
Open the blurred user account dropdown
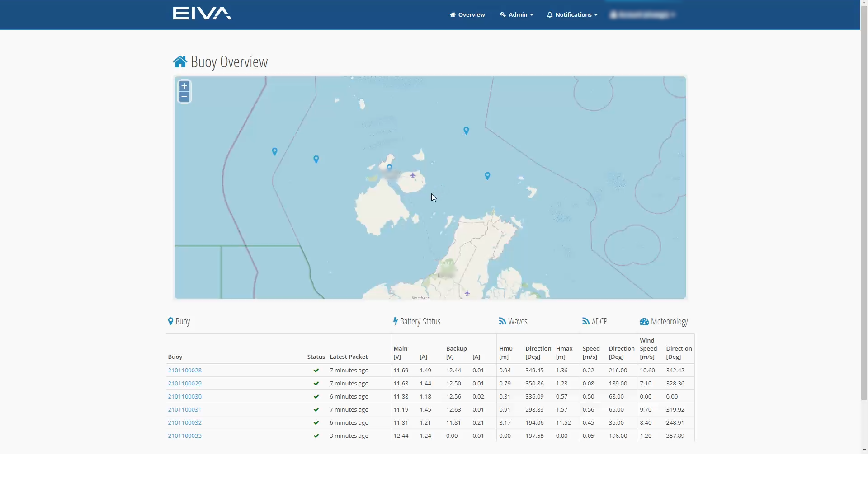point(642,15)
